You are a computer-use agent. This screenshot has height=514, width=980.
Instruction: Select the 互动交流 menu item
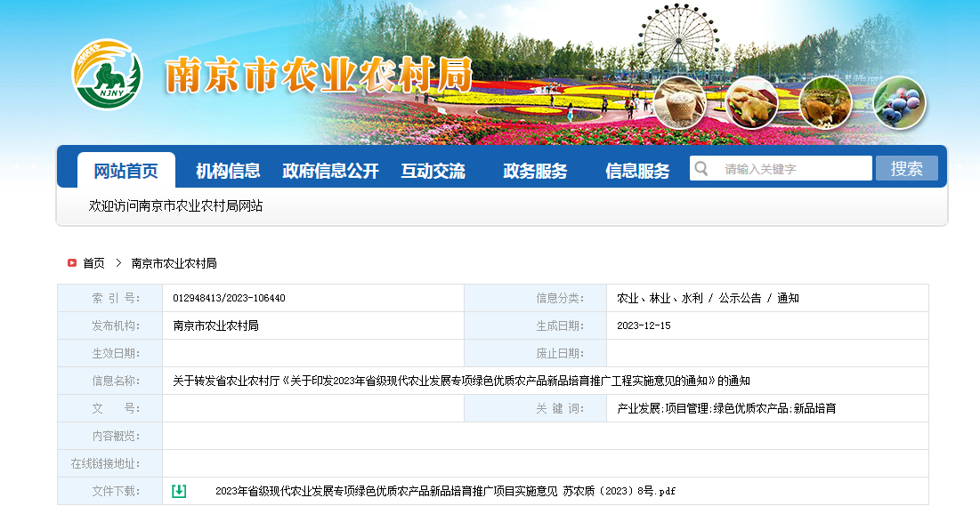tap(433, 171)
